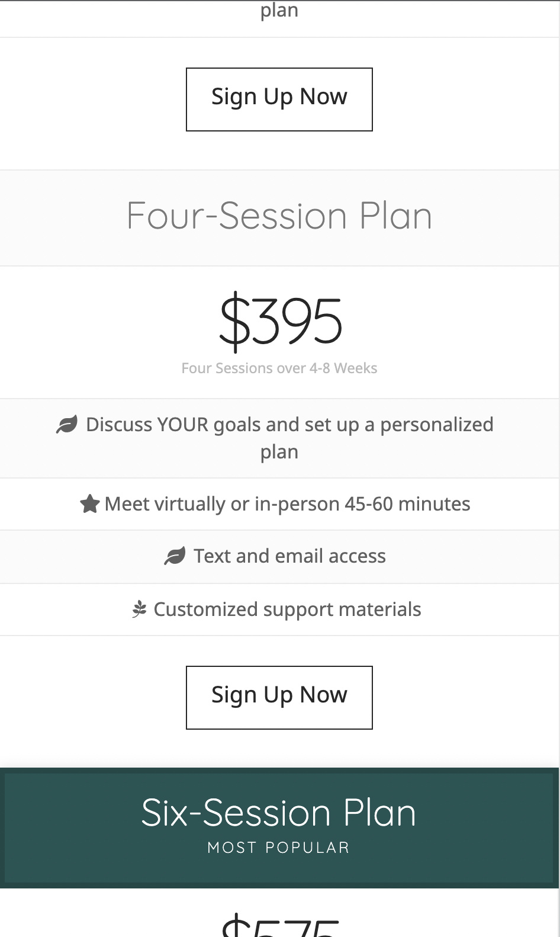Viewport: 560px width, 937px height.
Task: Click the sprout icon beside Customized support materials
Action: click(139, 609)
